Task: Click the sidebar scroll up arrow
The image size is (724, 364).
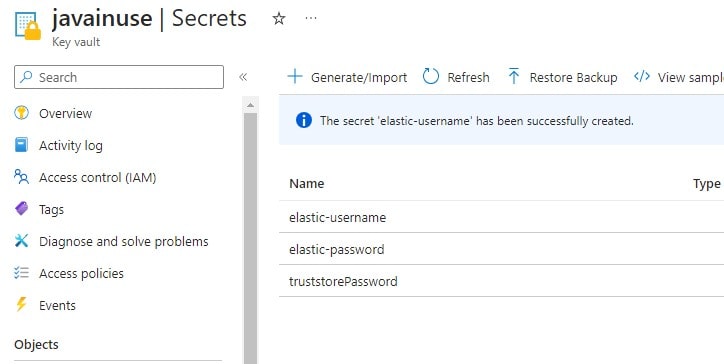Action: (x=250, y=105)
